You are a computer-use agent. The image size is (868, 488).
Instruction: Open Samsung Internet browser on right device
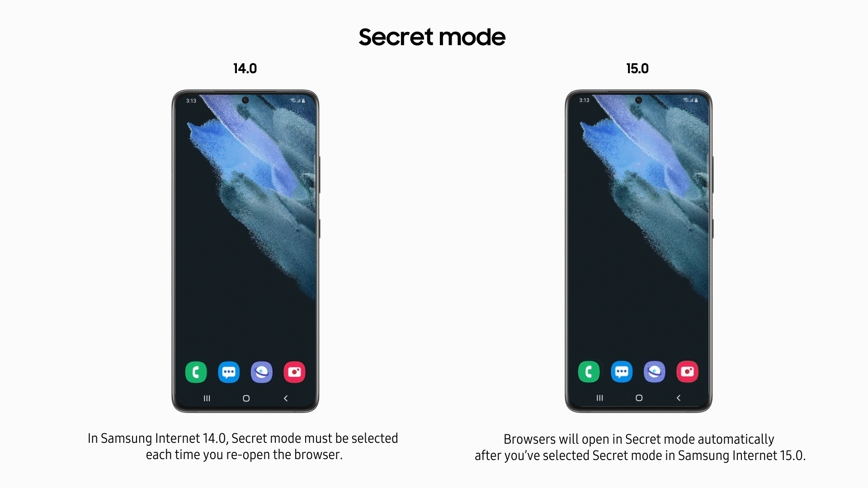[653, 371]
